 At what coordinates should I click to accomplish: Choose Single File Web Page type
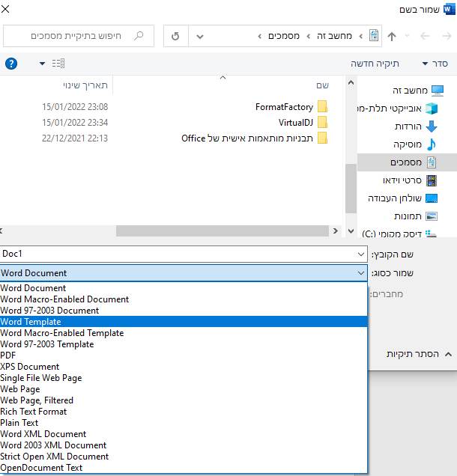(184, 378)
